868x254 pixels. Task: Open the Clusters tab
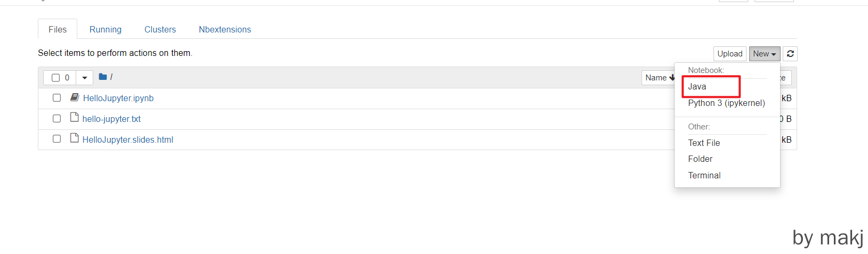coord(160,29)
